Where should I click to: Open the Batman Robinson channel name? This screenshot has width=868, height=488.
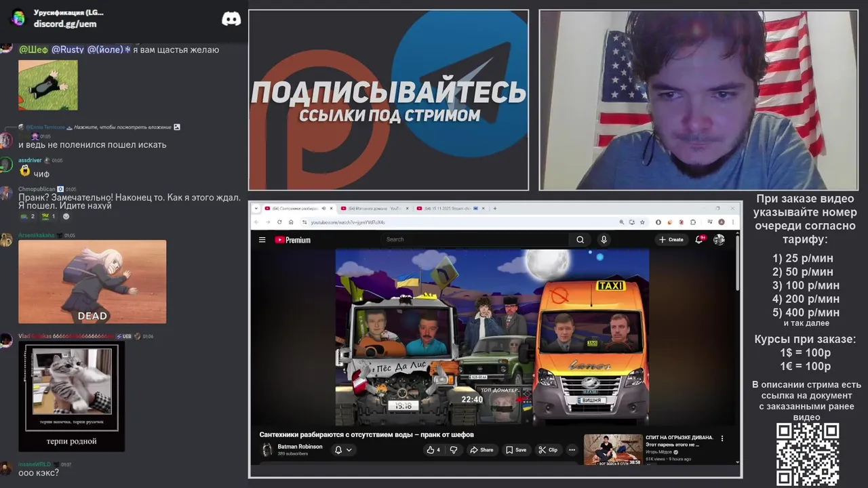[x=300, y=447]
